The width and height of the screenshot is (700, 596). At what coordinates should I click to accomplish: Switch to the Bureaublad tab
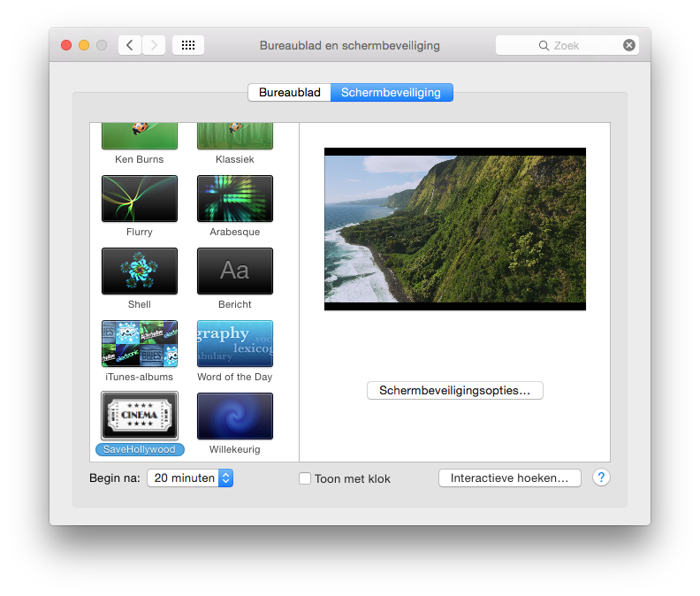(289, 92)
